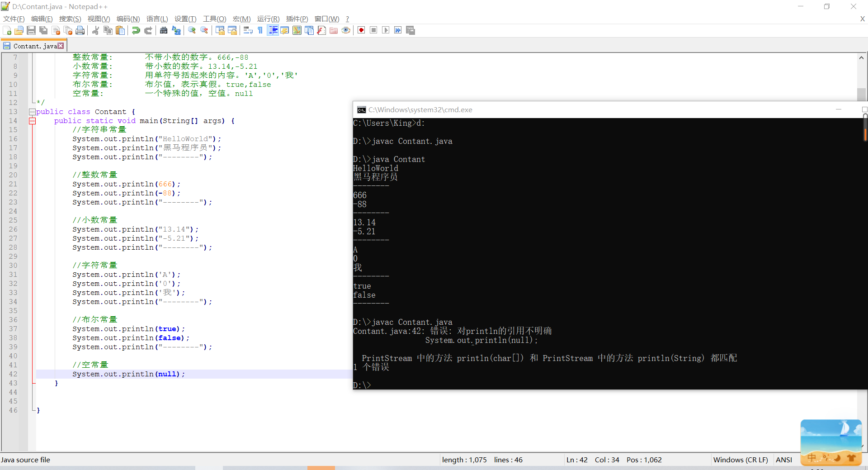
Task: Click the Stop macro recording icon
Action: [x=373, y=30]
